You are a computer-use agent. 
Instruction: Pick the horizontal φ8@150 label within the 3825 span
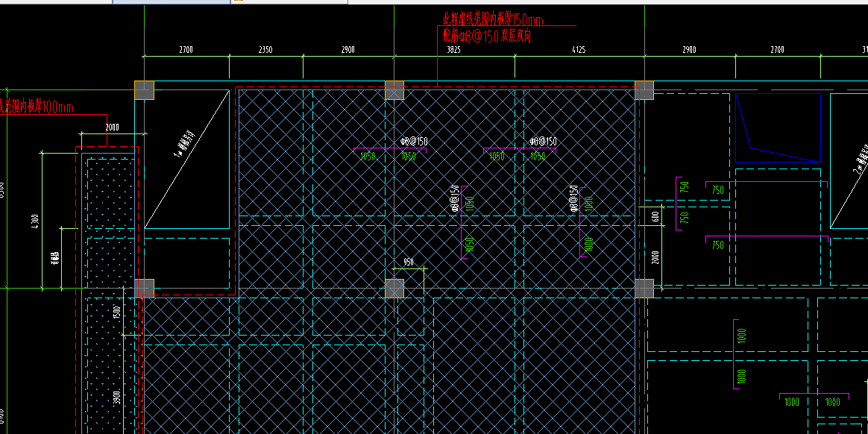point(414,142)
